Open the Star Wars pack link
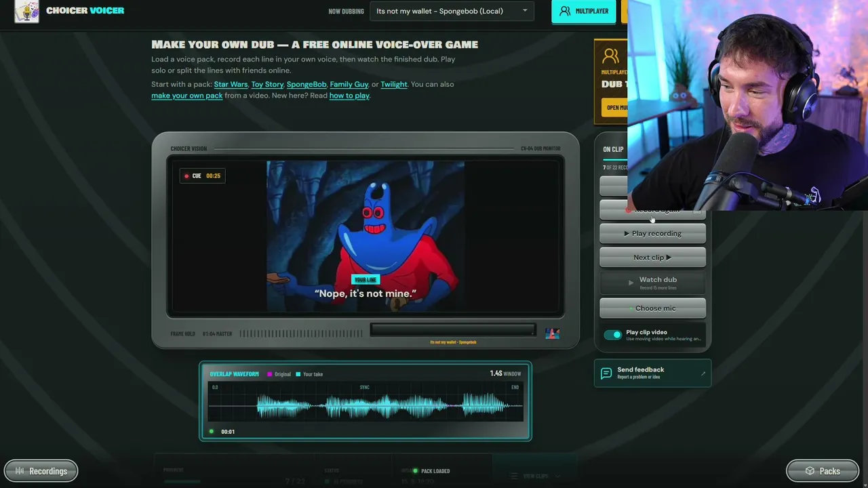868x488 pixels. pos(231,84)
